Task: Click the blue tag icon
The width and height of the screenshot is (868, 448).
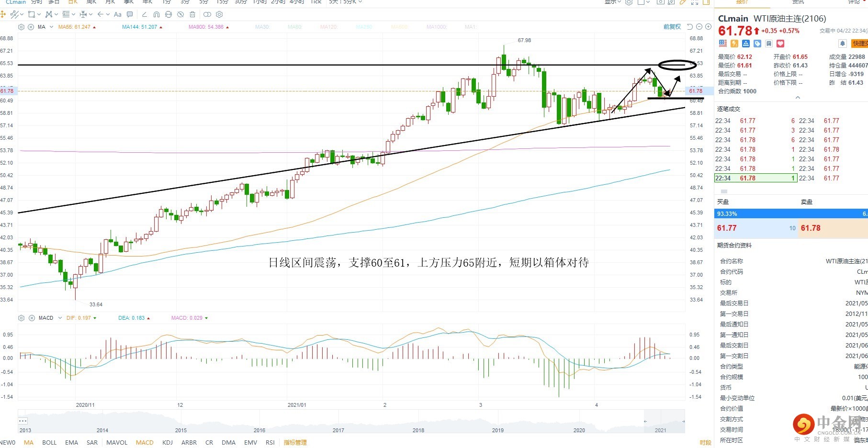Action: click(x=757, y=44)
